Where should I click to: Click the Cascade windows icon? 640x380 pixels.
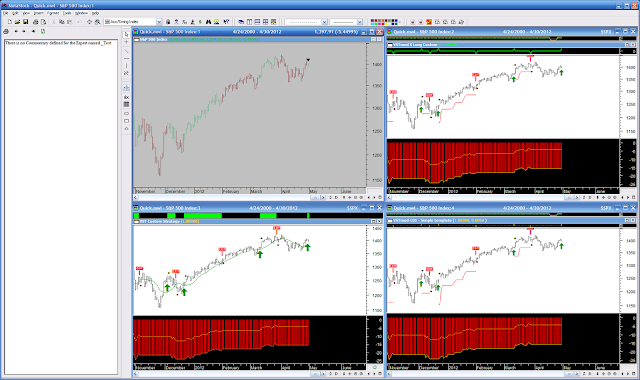point(241,22)
